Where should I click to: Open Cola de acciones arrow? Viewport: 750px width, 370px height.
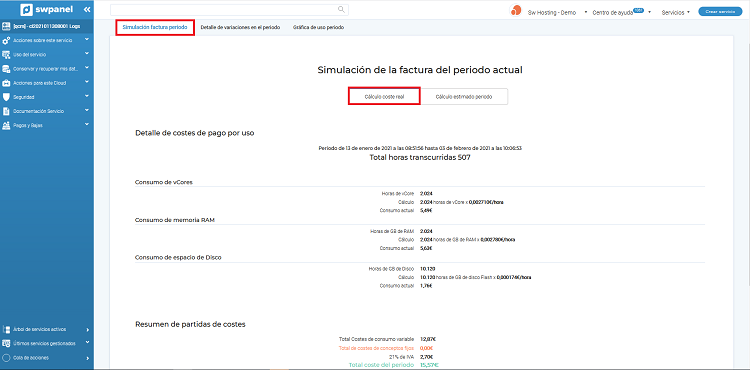[x=88, y=358]
